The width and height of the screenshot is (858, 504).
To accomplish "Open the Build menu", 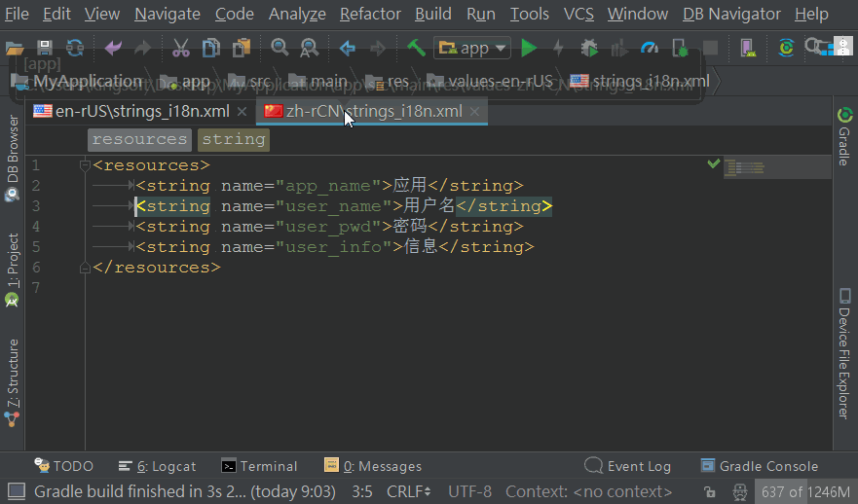I will (x=432, y=14).
